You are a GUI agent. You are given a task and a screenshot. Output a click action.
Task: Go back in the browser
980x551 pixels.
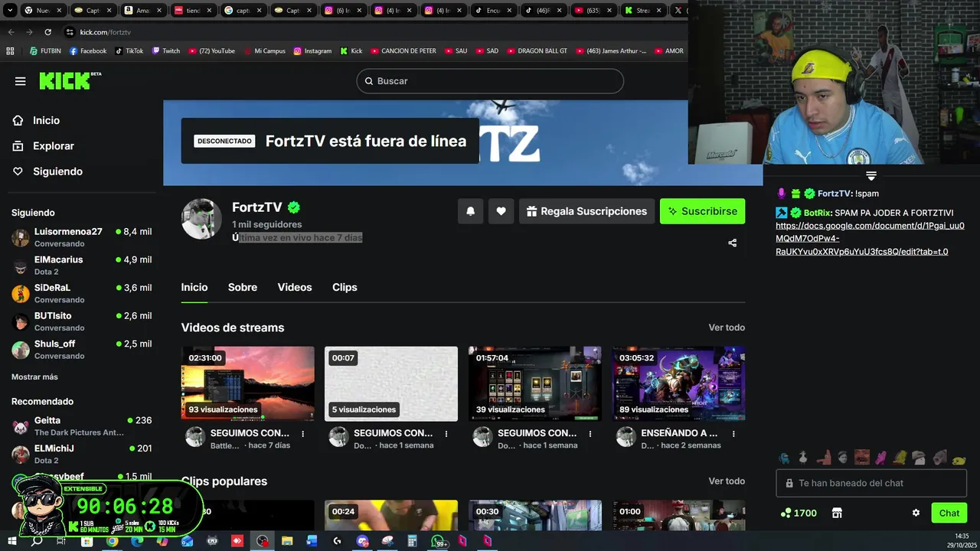pos(11,32)
